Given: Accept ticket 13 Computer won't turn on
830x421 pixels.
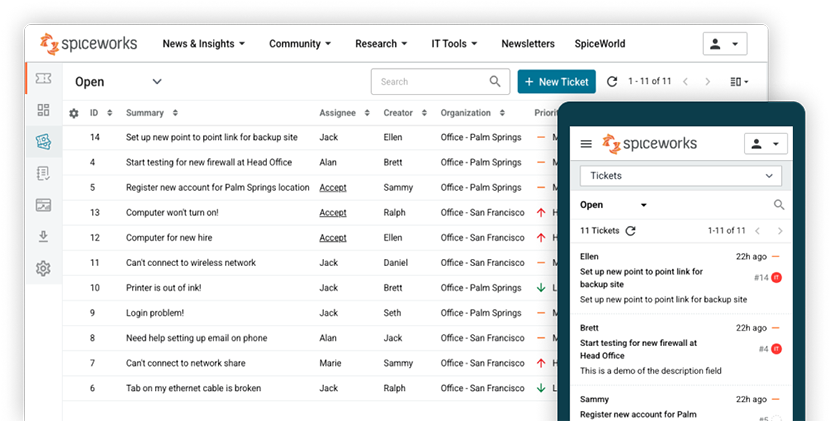Looking at the screenshot, I should [333, 212].
